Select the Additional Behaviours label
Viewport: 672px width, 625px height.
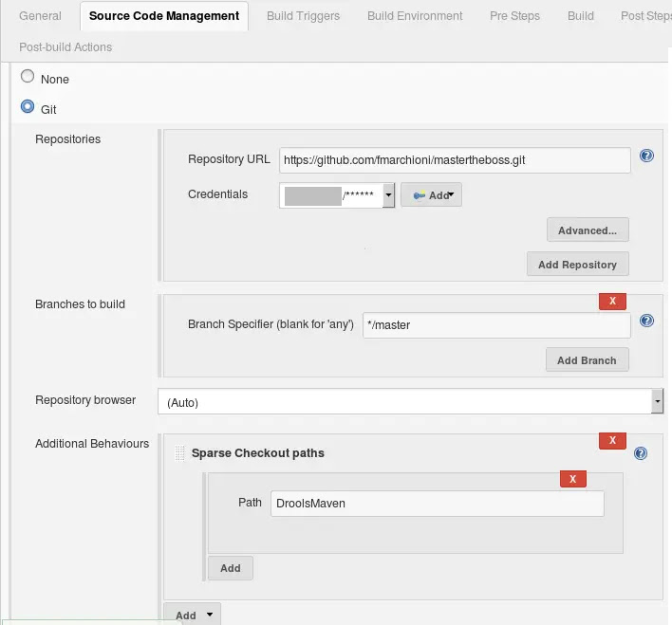(x=92, y=443)
